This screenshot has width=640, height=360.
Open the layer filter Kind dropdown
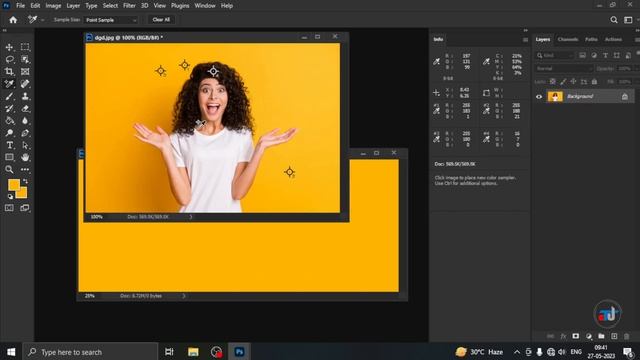tap(555, 55)
